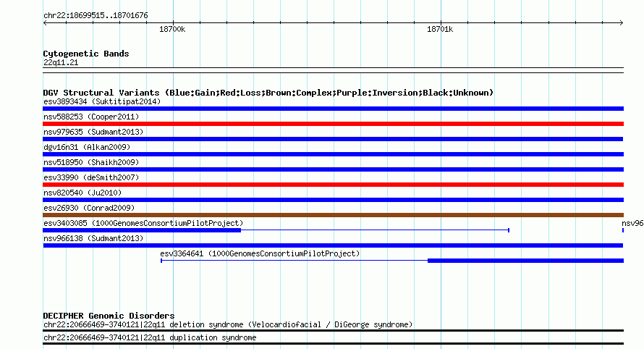The height and width of the screenshot is (349, 644).
Task: Click the esv26930 (Conrad2009) label
Action: click(x=89, y=208)
